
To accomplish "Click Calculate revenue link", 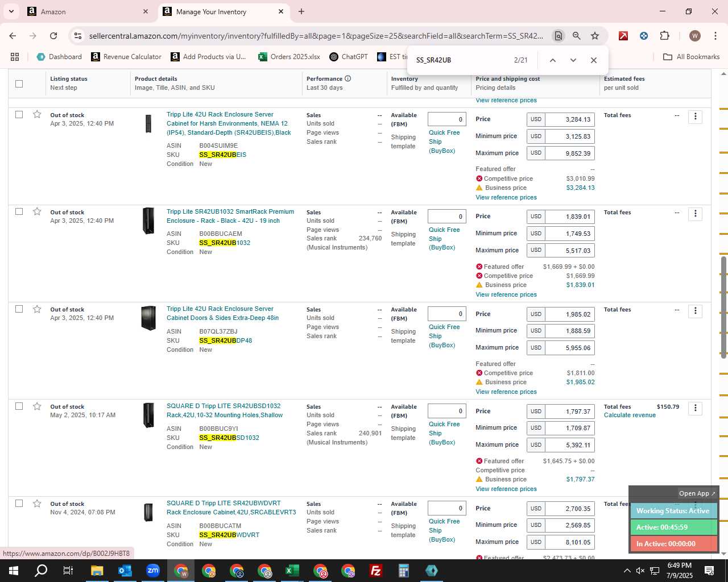I will pos(630,415).
